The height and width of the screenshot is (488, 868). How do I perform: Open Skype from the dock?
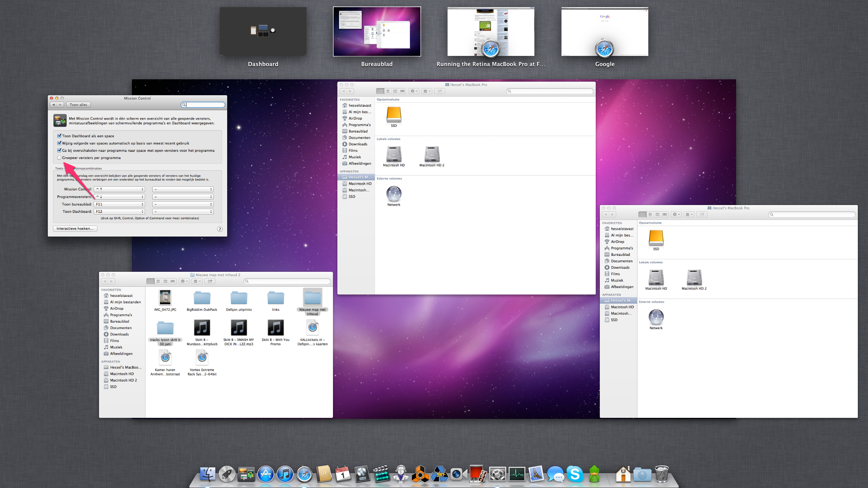(575, 474)
